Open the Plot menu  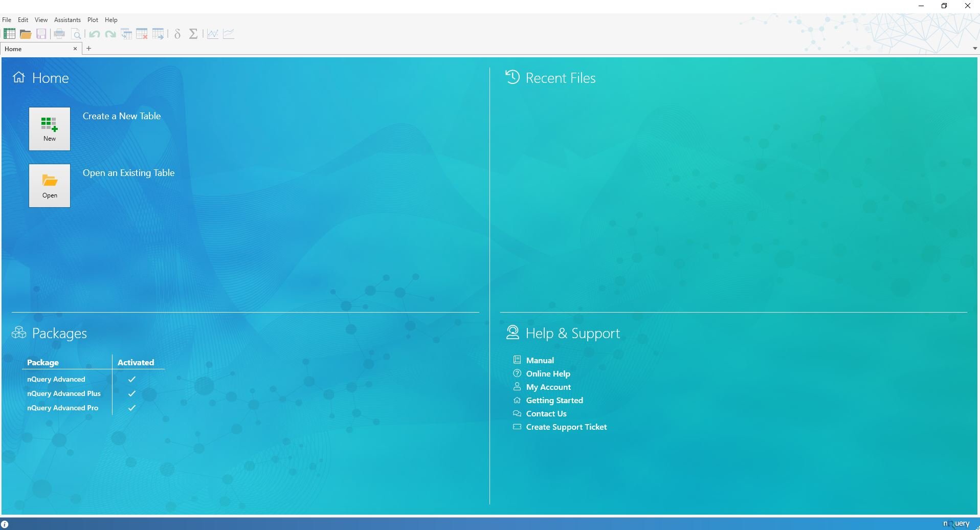pos(93,20)
